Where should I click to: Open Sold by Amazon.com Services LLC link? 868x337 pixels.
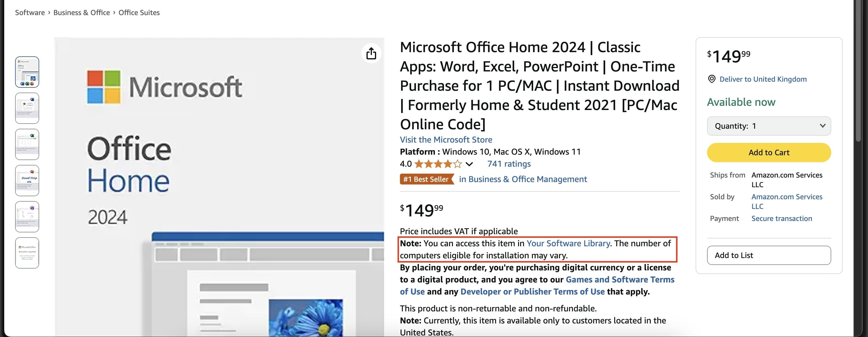[787, 202]
